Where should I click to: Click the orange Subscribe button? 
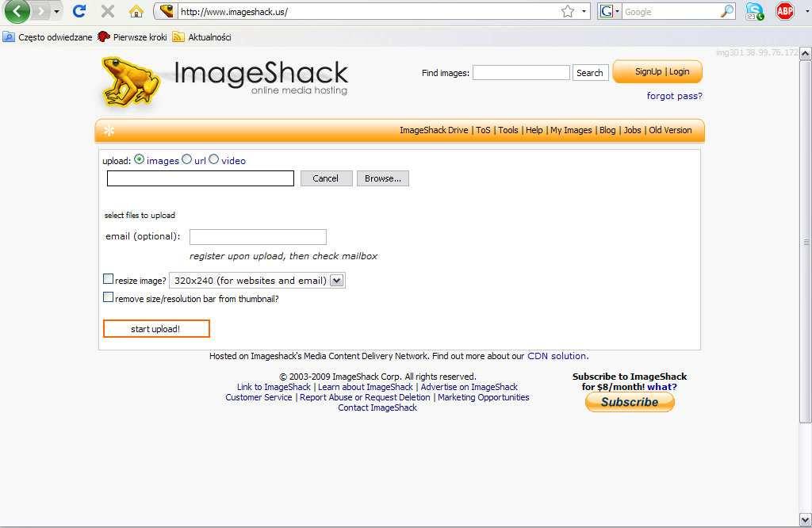[x=630, y=402]
